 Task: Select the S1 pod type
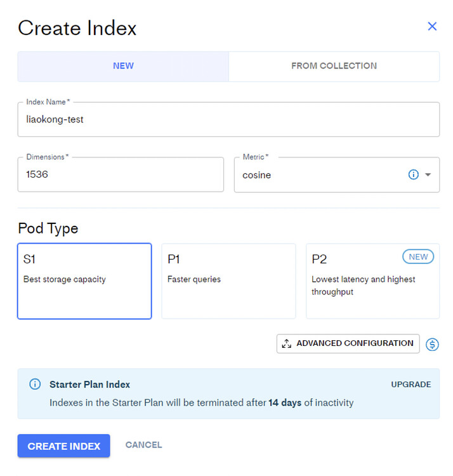(84, 281)
